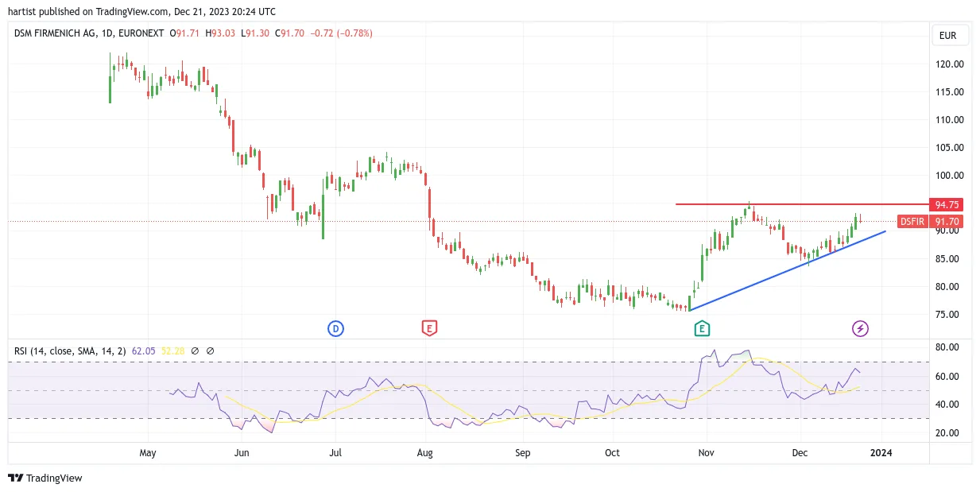Select the red horizontal resistance line
Image resolution: width=980 pixels, height=492 pixels.
(x=802, y=204)
